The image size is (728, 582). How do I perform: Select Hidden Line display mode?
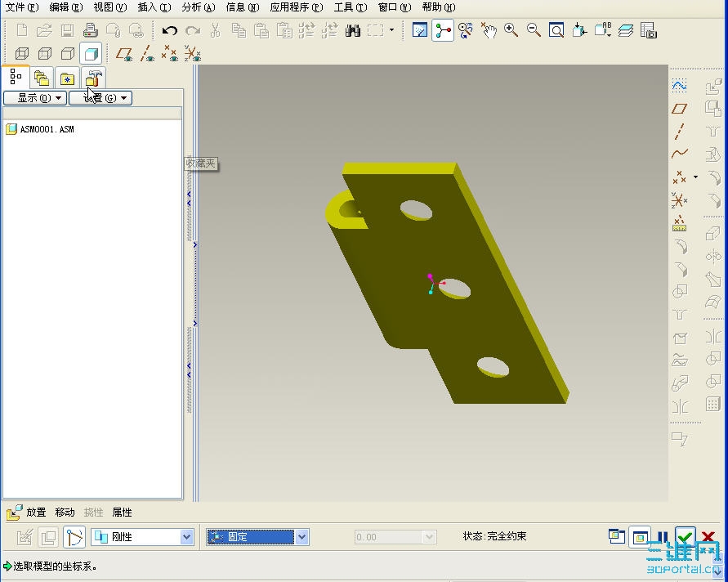(x=45, y=53)
